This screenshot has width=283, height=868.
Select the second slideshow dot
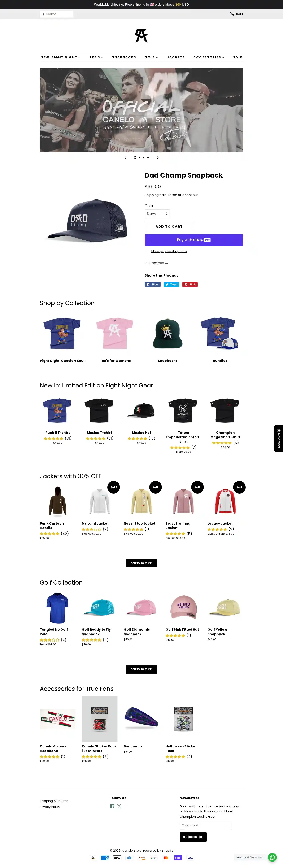point(139,157)
